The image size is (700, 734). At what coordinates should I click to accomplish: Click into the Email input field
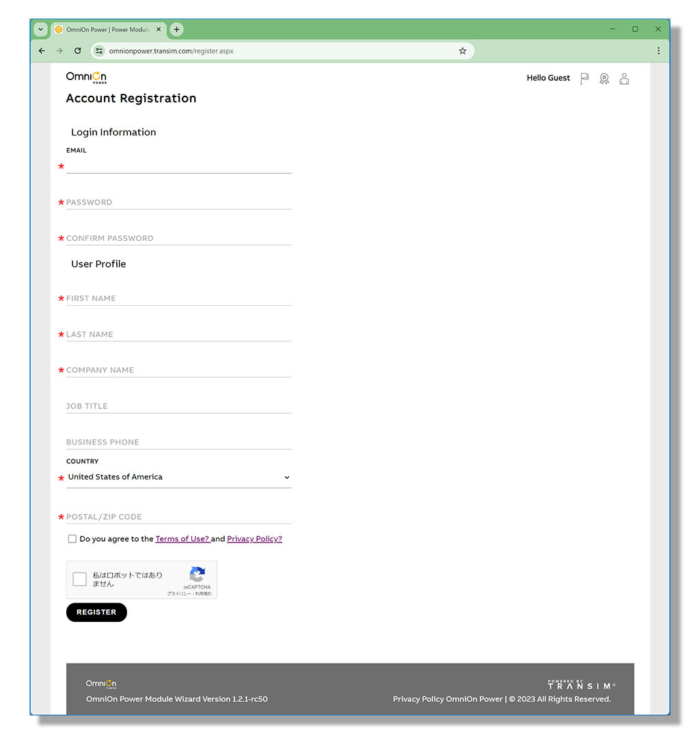(x=178, y=166)
